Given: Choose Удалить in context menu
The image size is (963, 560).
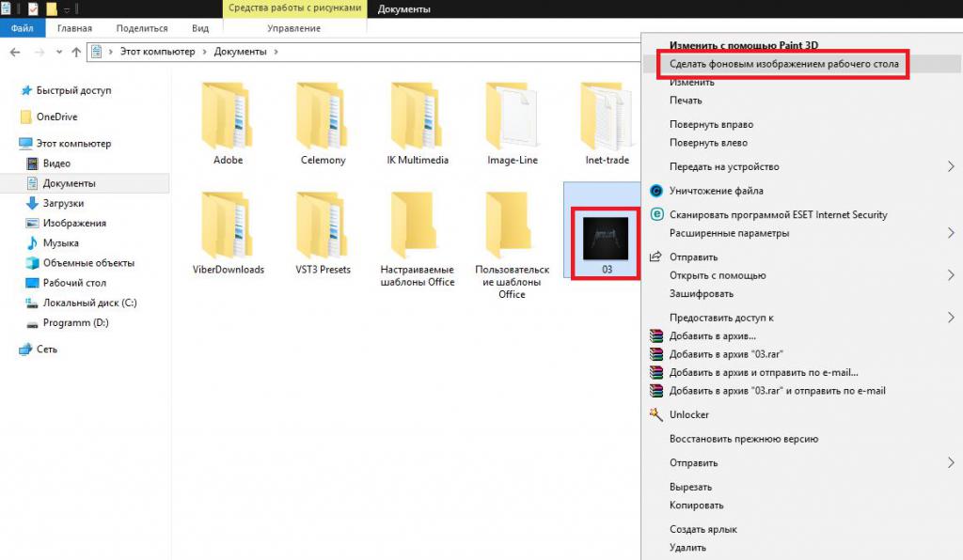Looking at the screenshot, I should click(x=687, y=548).
